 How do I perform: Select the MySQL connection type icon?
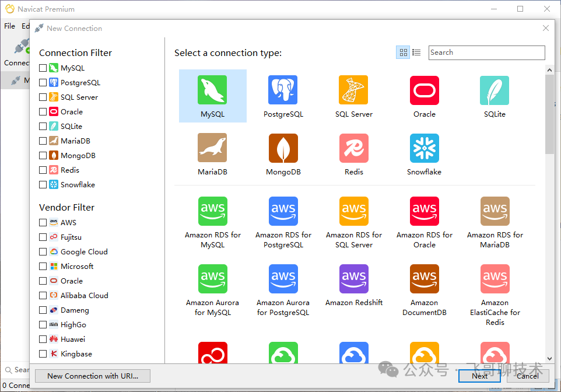pyautogui.click(x=212, y=90)
